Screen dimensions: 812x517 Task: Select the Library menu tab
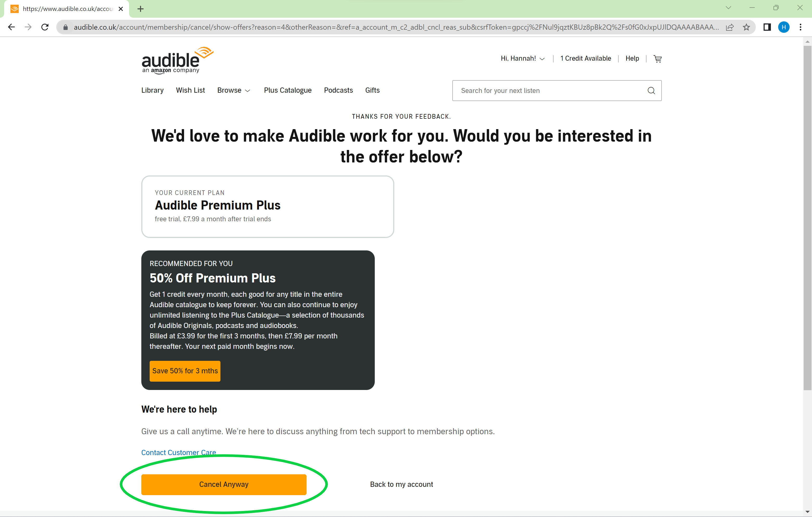click(x=153, y=91)
